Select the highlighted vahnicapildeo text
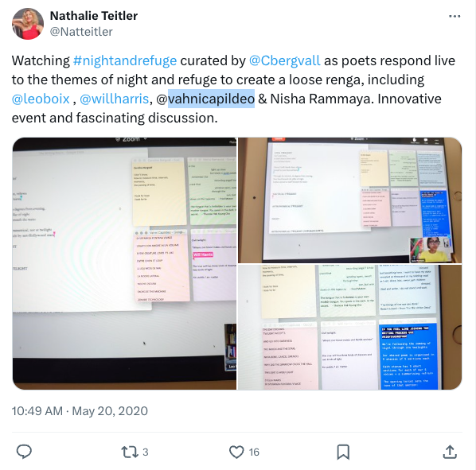This screenshot has width=476, height=470. [x=211, y=99]
